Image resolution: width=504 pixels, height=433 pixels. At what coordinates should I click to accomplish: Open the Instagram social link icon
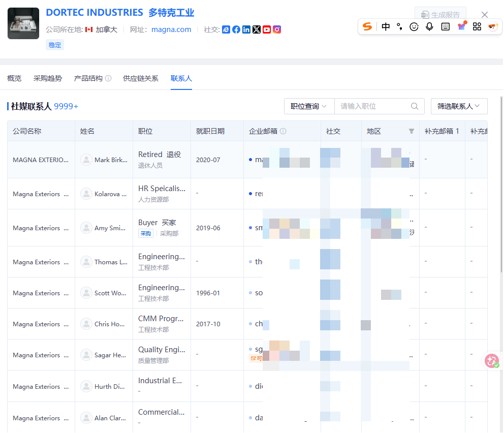point(277,30)
